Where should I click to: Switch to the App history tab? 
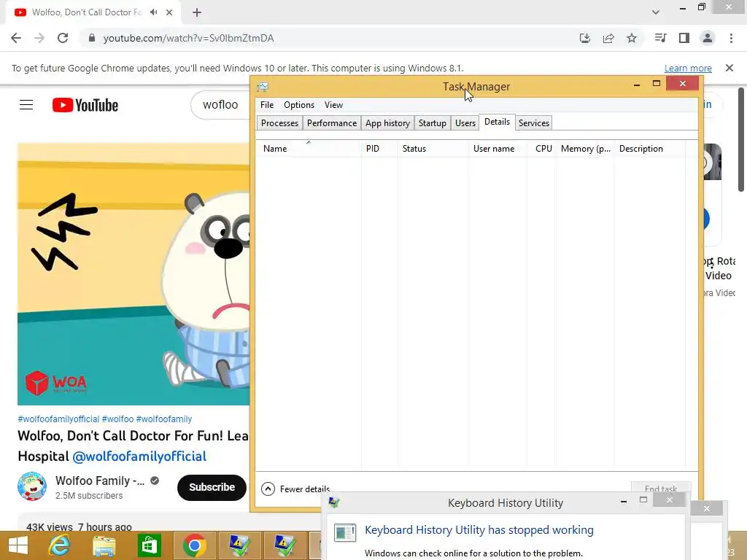(387, 123)
